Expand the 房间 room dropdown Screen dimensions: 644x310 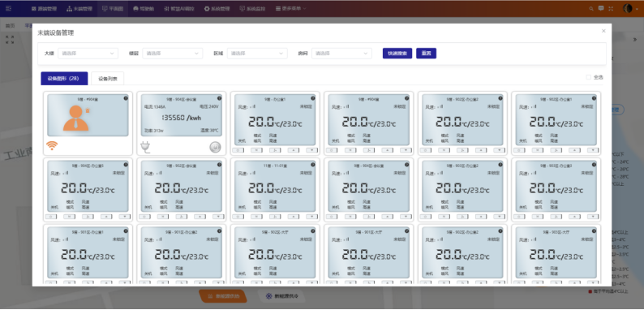341,54
